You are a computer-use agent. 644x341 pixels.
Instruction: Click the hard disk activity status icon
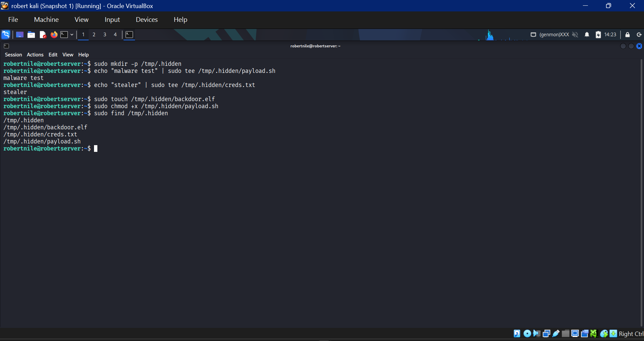pyautogui.click(x=517, y=333)
